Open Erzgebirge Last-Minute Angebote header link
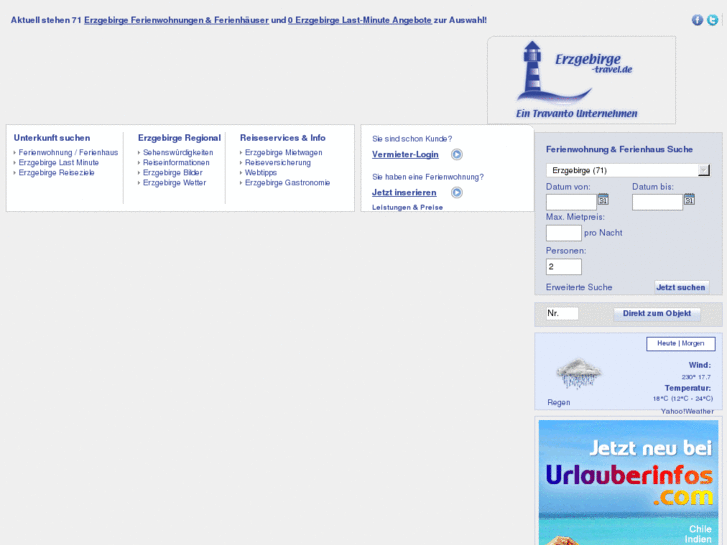 [x=360, y=20]
